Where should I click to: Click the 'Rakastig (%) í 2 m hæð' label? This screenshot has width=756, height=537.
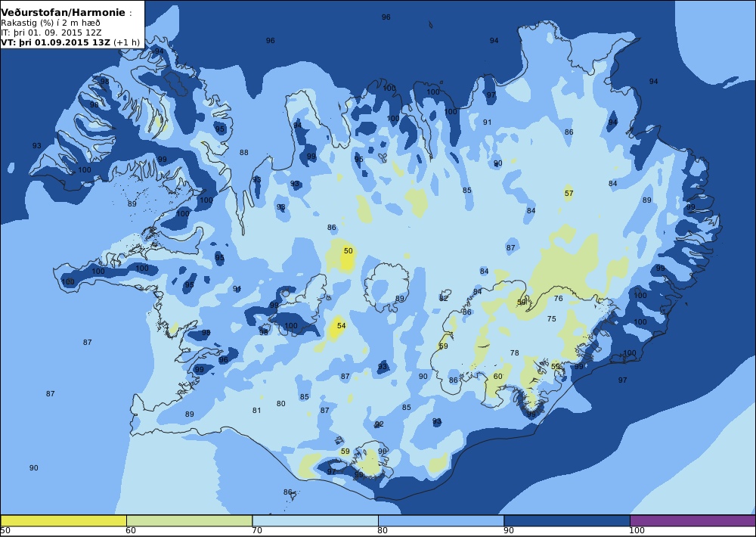[50, 23]
